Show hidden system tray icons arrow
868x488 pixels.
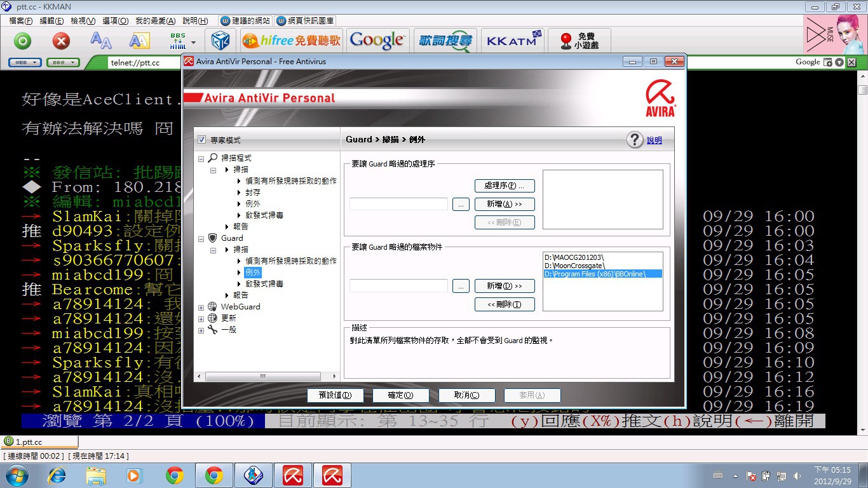[736, 476]
